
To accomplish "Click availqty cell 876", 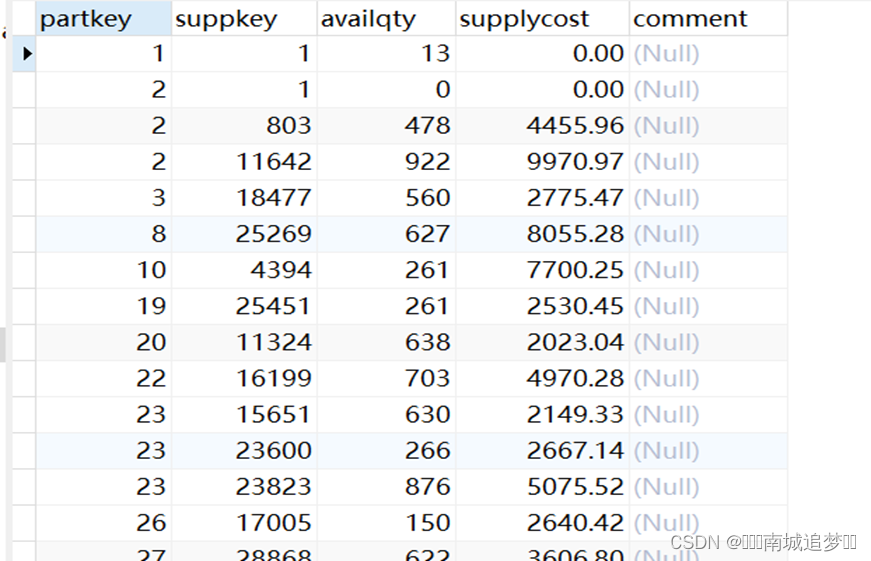I will point(386,487).
